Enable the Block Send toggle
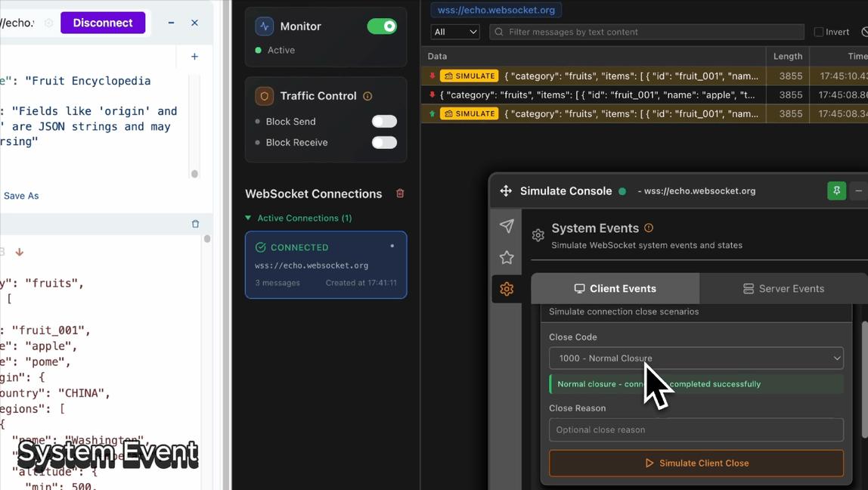Image resolution: width=868 pixels, height=490 pixels. 383,121
